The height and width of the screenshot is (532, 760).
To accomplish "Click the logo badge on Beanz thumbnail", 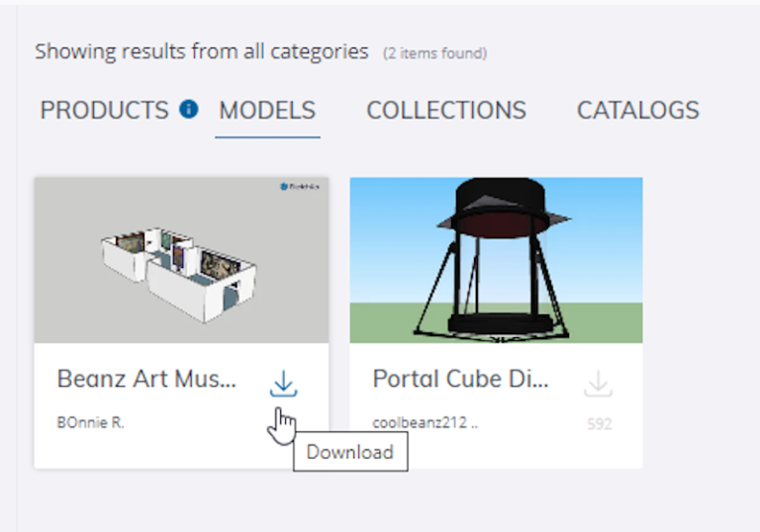I will click(301, 186).
